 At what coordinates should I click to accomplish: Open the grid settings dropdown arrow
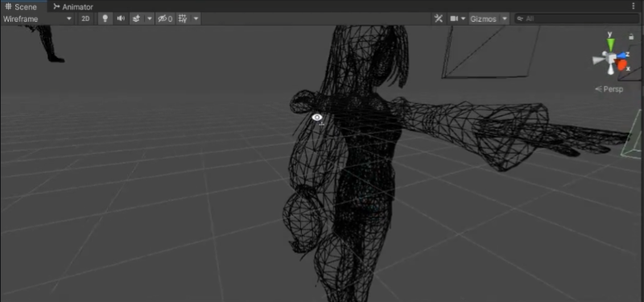196,19
